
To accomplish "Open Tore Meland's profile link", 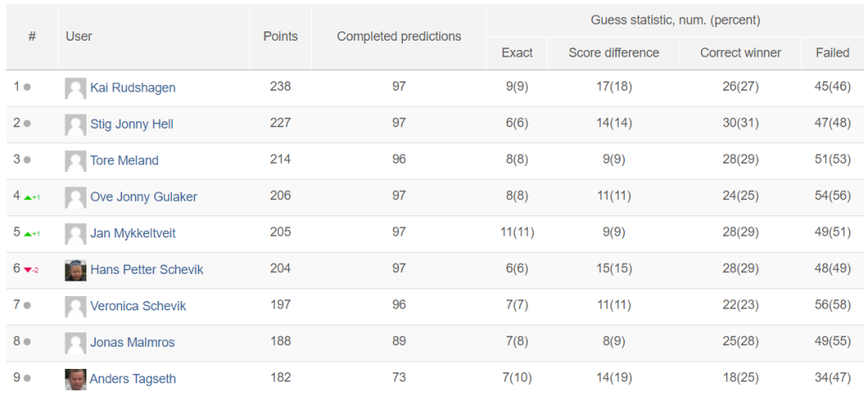I will [125, 160].
